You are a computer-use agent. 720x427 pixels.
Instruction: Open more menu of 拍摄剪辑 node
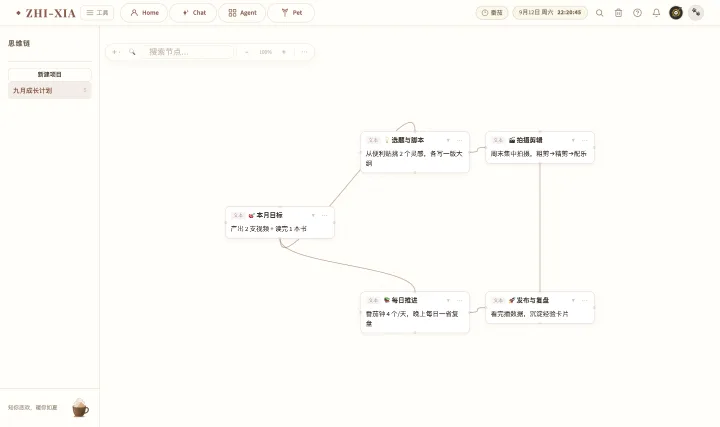585,140
